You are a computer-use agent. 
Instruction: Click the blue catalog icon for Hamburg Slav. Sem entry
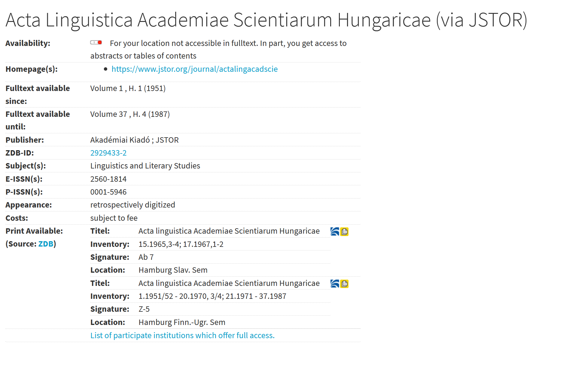coord(335,232)
